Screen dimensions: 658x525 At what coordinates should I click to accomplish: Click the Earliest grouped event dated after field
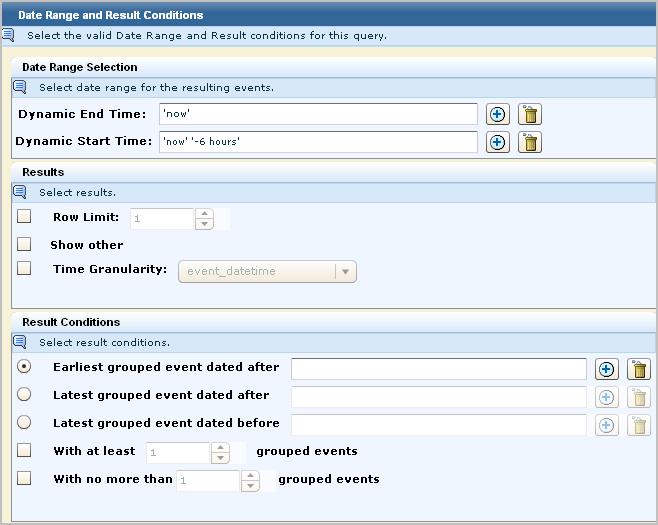point(439,369)
